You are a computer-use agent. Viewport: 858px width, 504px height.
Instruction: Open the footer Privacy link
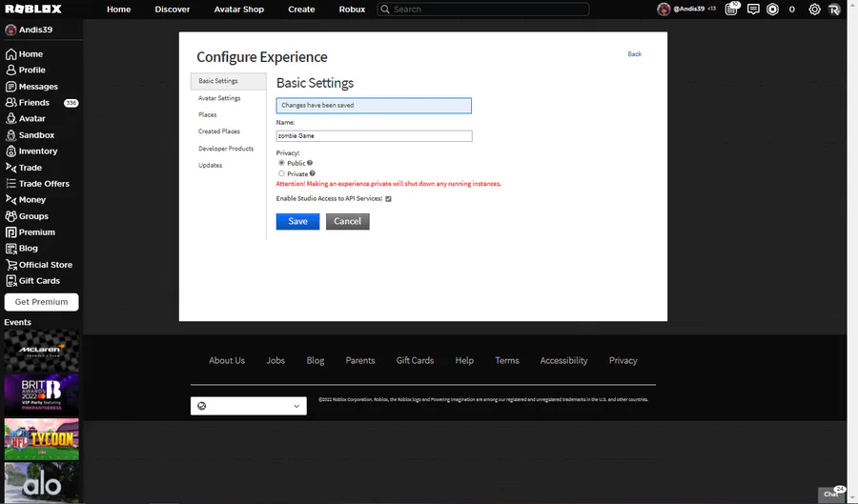[x=623, y=360]
